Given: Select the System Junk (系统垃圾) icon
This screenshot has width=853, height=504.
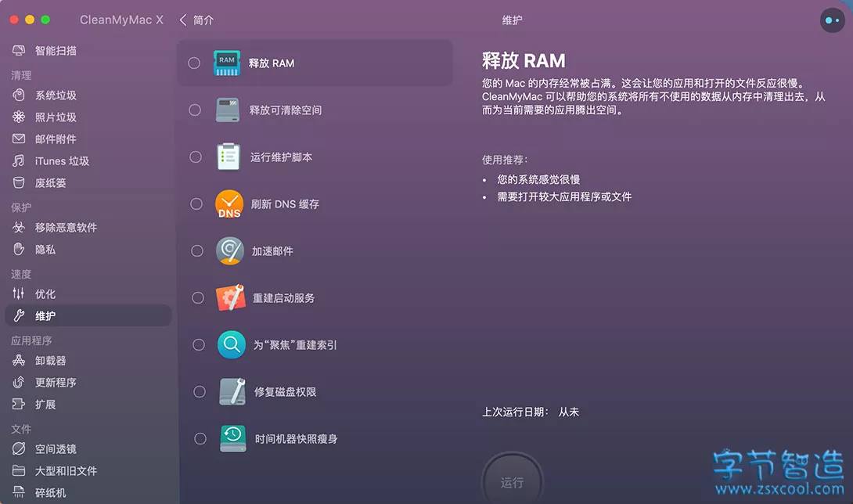Looking at the screenshot, I should 19,95.
